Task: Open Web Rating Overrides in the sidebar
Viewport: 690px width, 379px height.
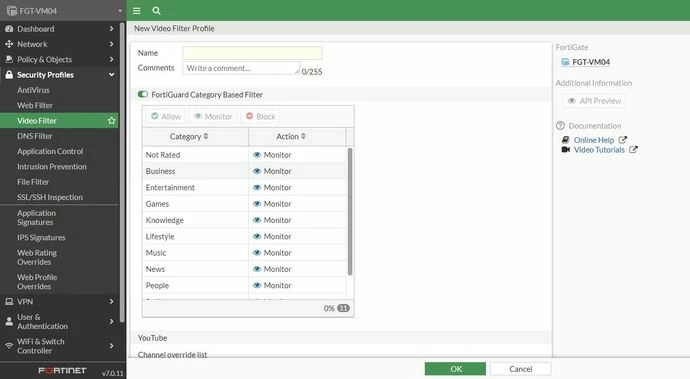Action: point(37,257)
